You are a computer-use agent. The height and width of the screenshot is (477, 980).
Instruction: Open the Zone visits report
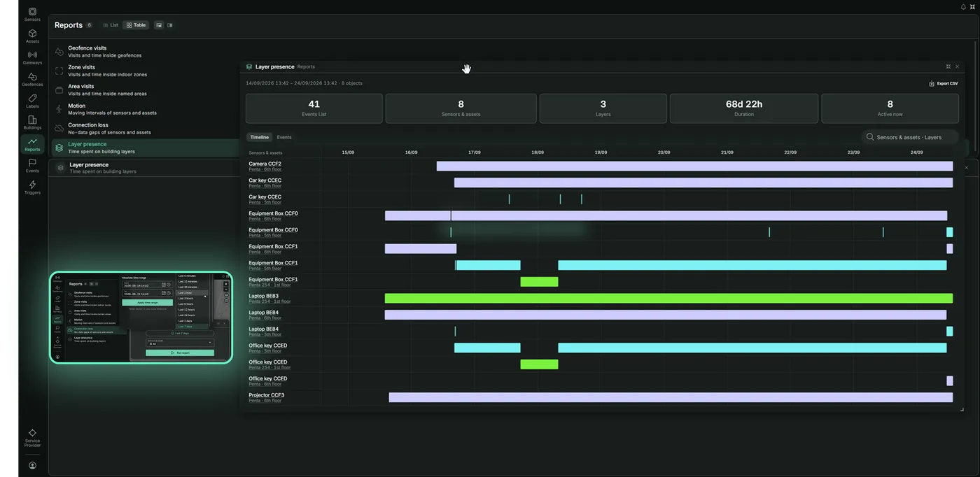coord(146,71)
